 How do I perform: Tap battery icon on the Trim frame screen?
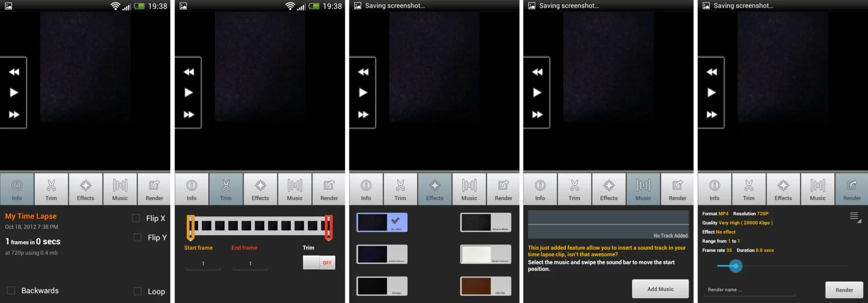(x=314, y=6)
